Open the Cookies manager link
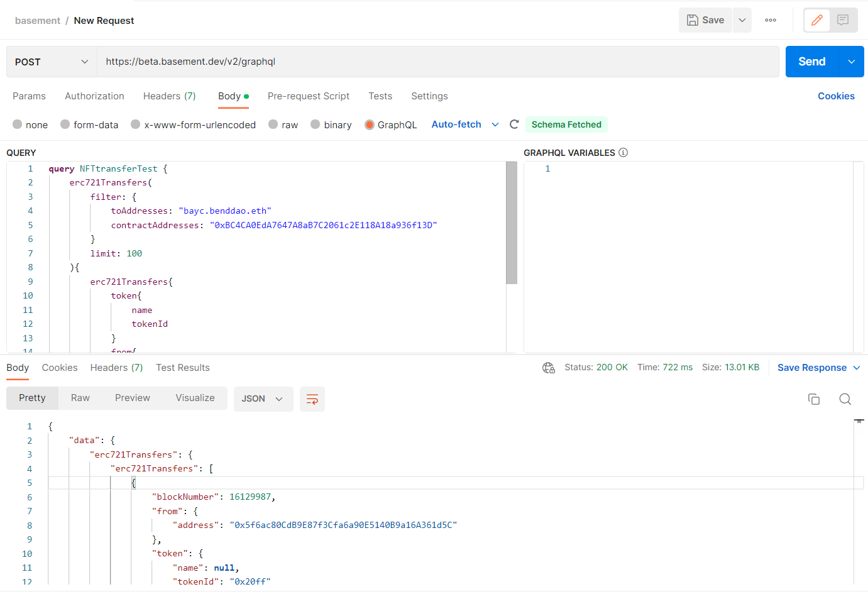The image size is (868, 594). coord(836,96)
